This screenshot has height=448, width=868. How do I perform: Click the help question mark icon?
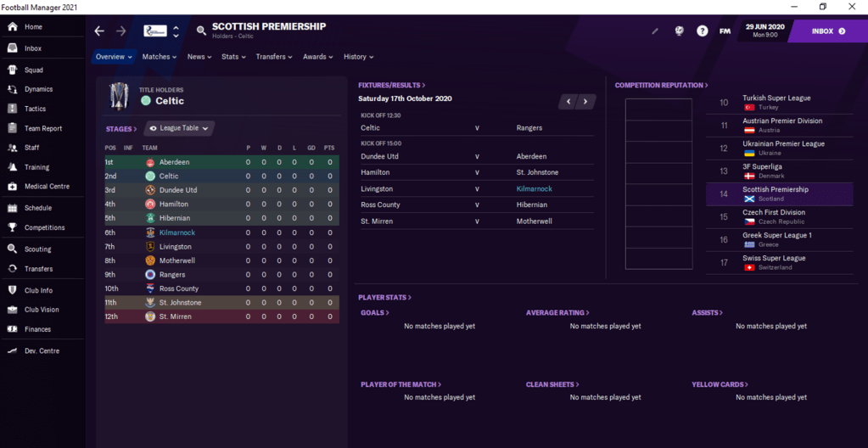tap(702, 31)
